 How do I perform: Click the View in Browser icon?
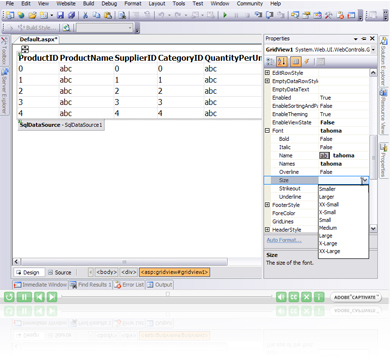(x=66, y=28)
